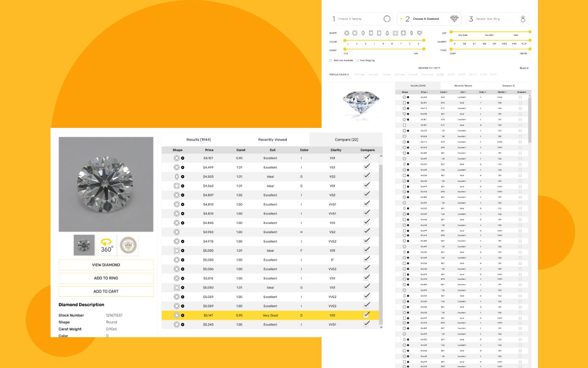Viewport: 588px width, 368px height.
Task: Click the maximum price input field
Action: pos(524,53)
